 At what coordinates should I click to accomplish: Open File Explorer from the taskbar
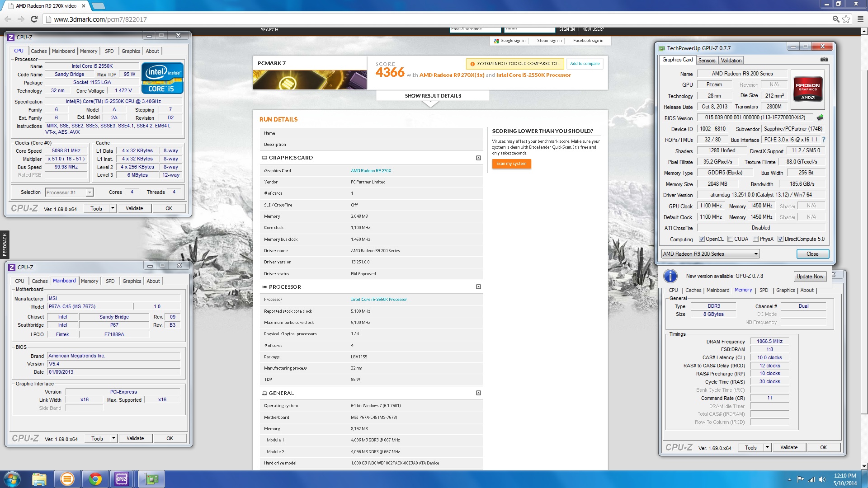39,479
